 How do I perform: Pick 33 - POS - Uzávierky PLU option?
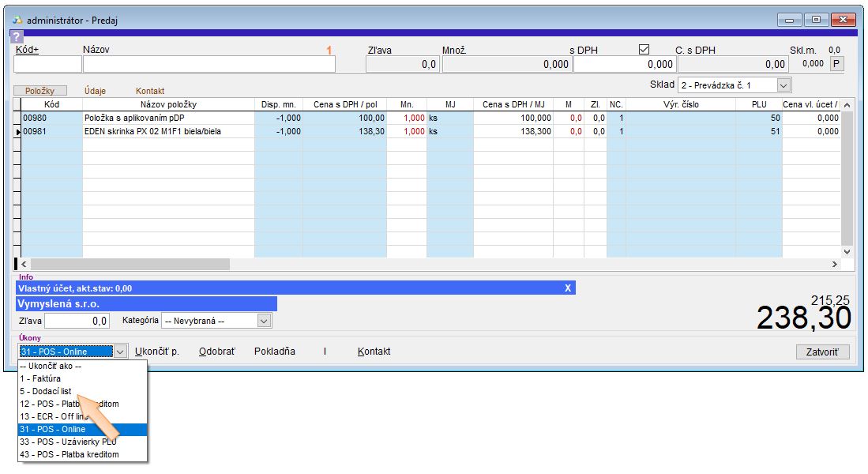click(x=68, y=442)
